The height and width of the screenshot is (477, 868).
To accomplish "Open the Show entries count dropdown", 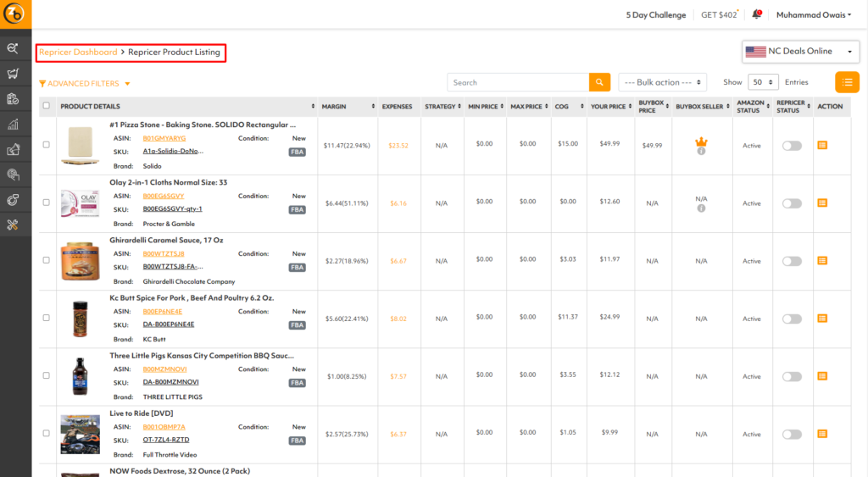I will pyautogui.click(x=763, y=82).
